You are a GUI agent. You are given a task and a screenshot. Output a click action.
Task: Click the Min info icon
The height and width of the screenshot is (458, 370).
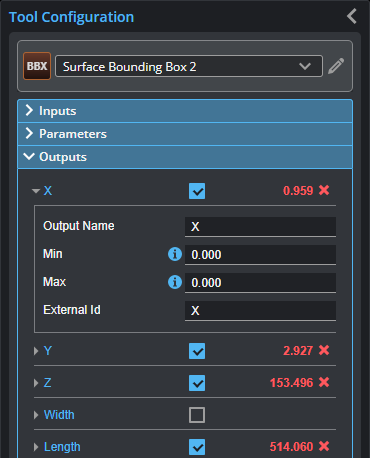pos(175,254)
